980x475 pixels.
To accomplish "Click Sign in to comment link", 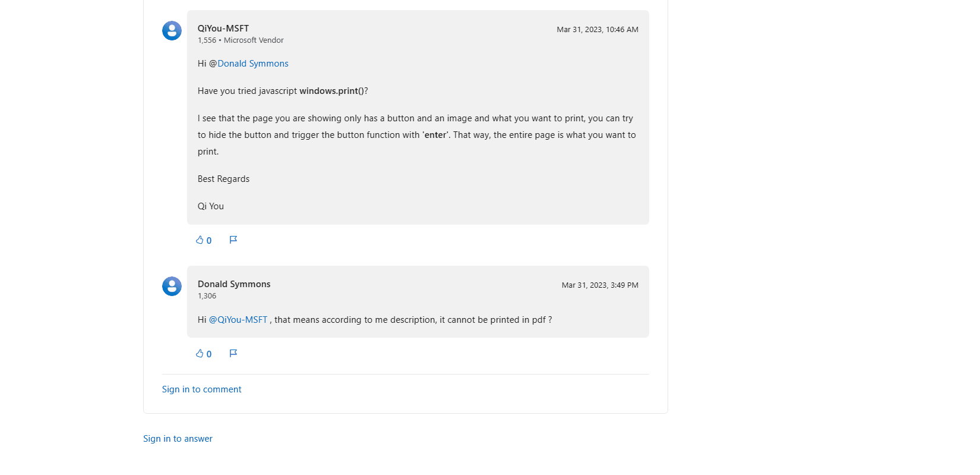I will (202, 389).
